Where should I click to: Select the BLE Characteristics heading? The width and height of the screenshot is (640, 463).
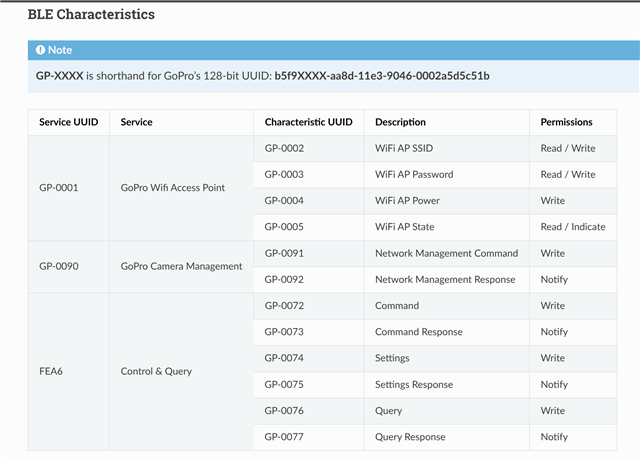tap(91, 14)
